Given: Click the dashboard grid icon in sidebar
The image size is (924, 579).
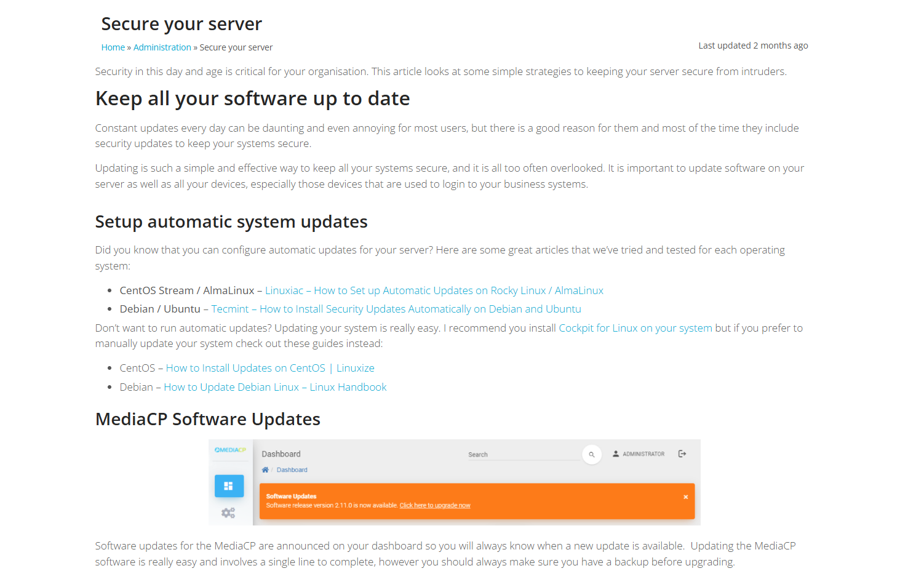Looking at the screenshot, I should pos(229,486).
